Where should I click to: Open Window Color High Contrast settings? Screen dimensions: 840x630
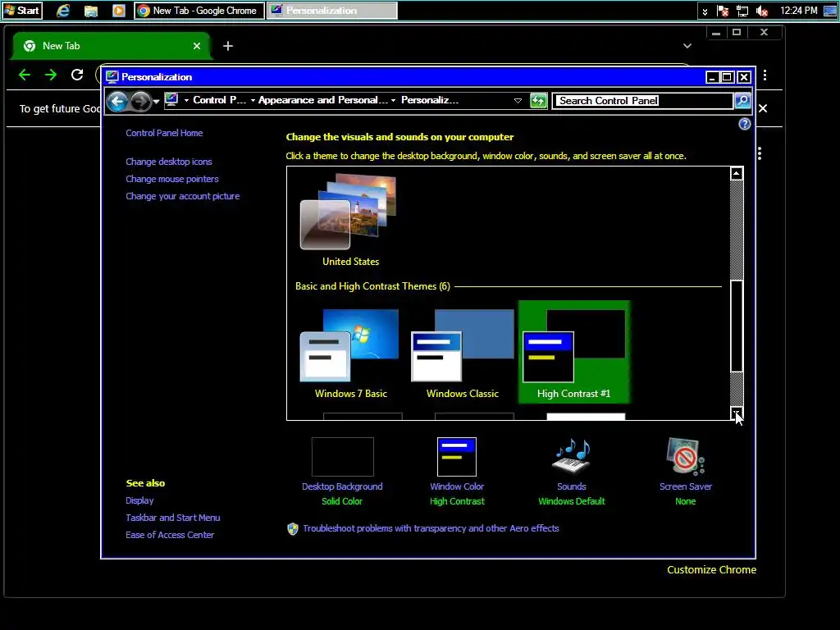point(457,472)
